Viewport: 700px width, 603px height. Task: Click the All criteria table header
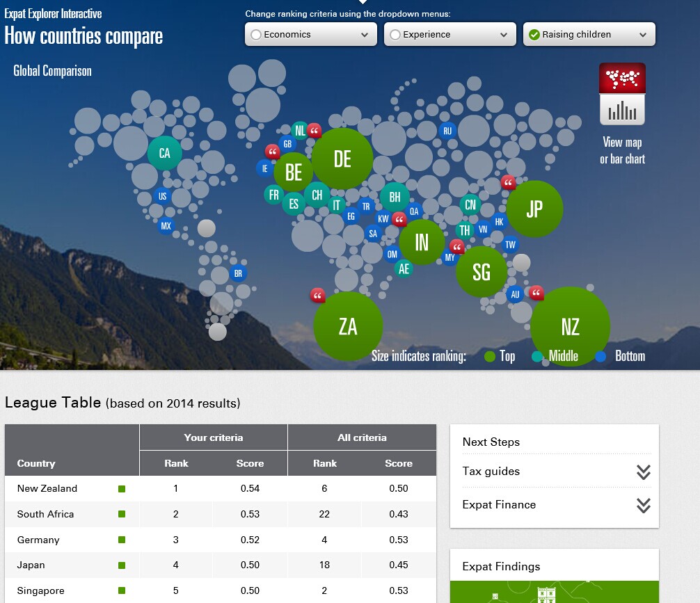click(362, 437)
